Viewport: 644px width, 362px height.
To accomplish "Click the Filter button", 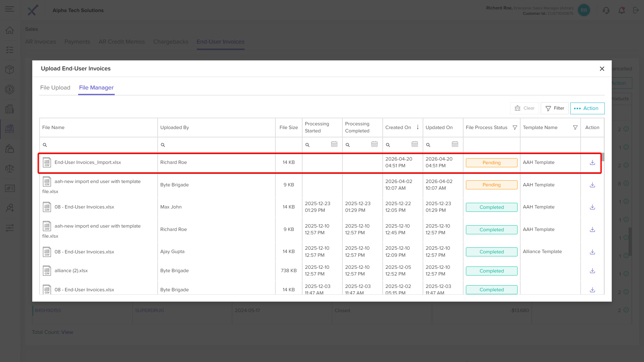I will click(x=554, y=108).
